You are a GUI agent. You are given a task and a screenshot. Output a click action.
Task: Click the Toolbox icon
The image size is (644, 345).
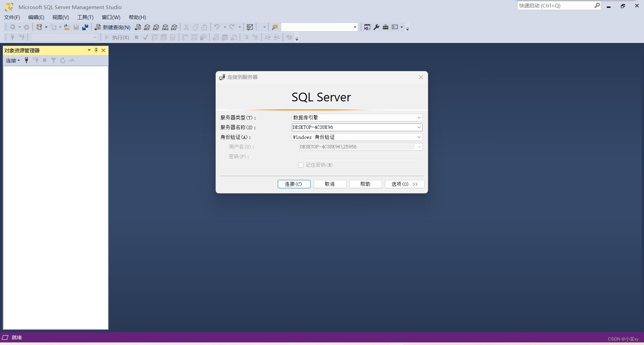386,27
